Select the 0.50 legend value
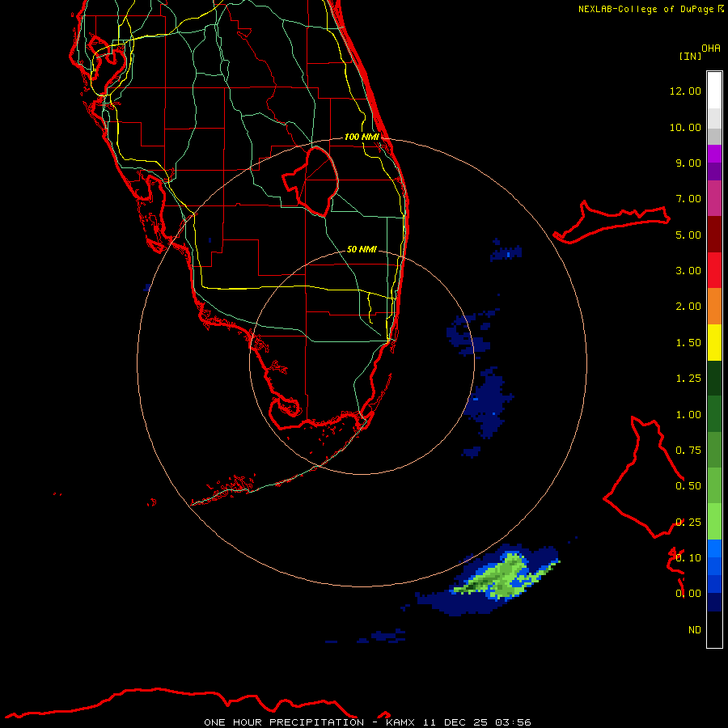The image size is (728, 728). point(688,486)
